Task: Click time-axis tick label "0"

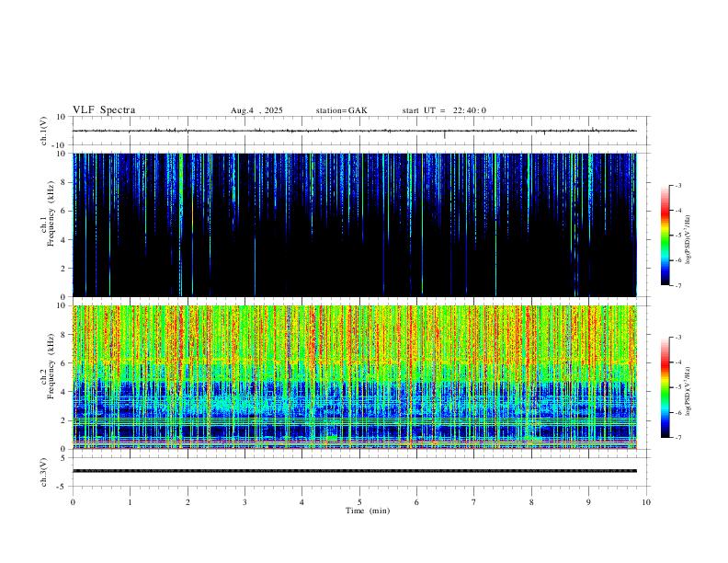Action: (x=73, y=502)
